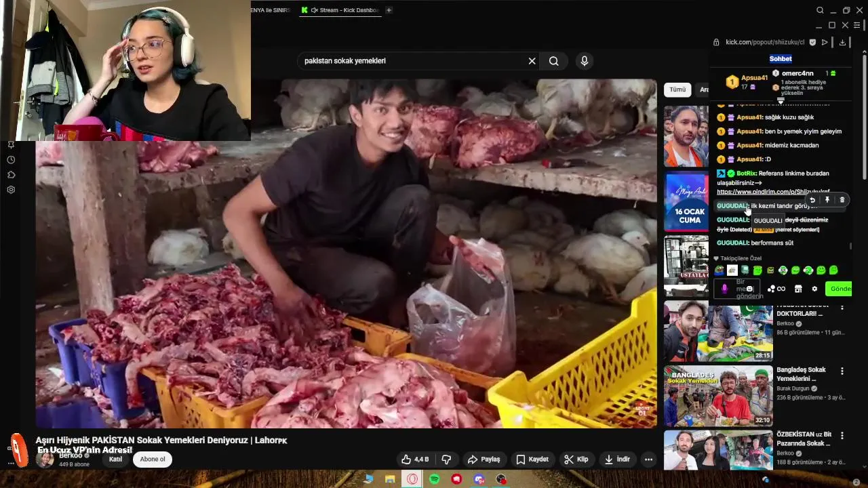
Task: Search tabs with top-right magnifier icon
Action: coord(820,10)
